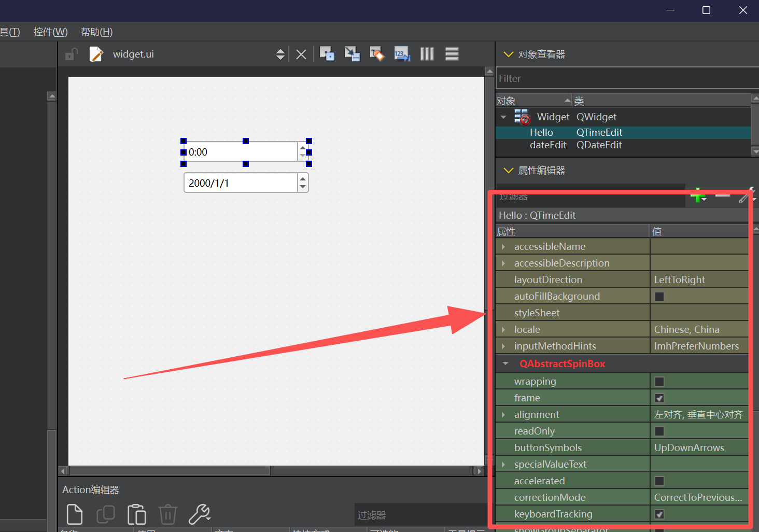
Task: Apply vertical layout from the toolbar
Action: pyautogui.click(x=452, y=54)
